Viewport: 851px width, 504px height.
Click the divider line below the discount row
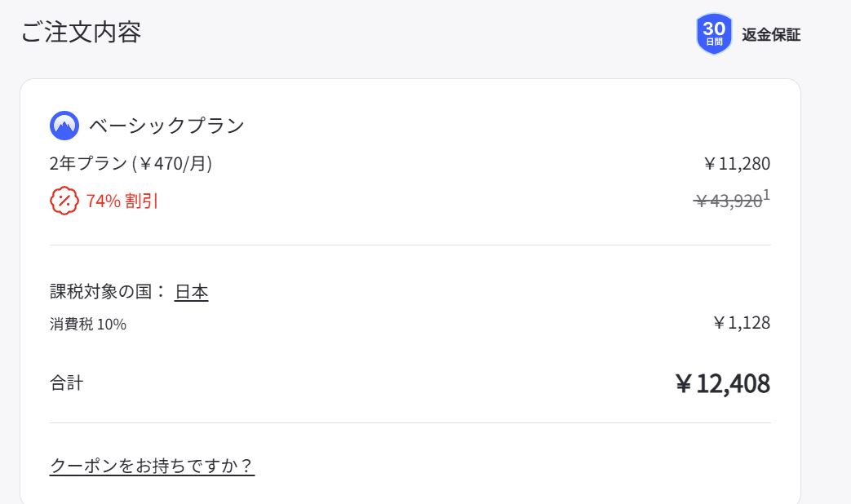tap(410, 245)
